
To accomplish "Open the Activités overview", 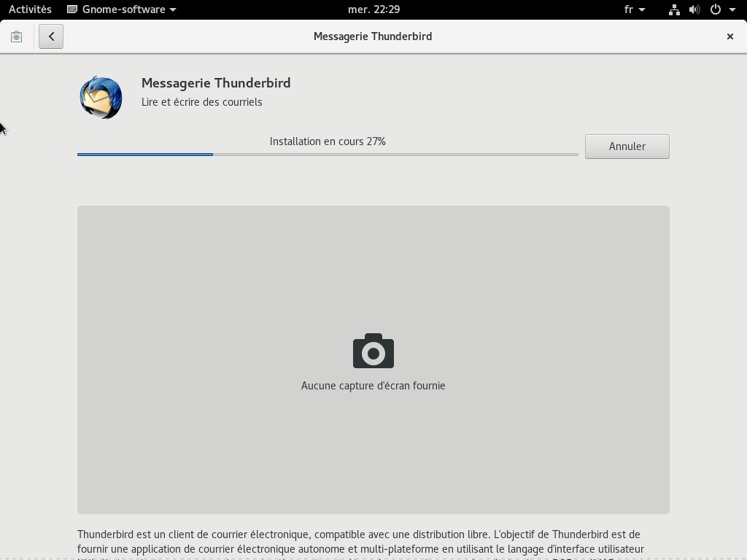I will [x=30, y=9].
